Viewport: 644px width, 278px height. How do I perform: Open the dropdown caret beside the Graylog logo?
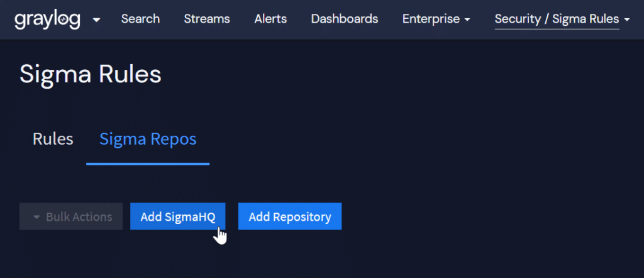[x=96, y=20]
